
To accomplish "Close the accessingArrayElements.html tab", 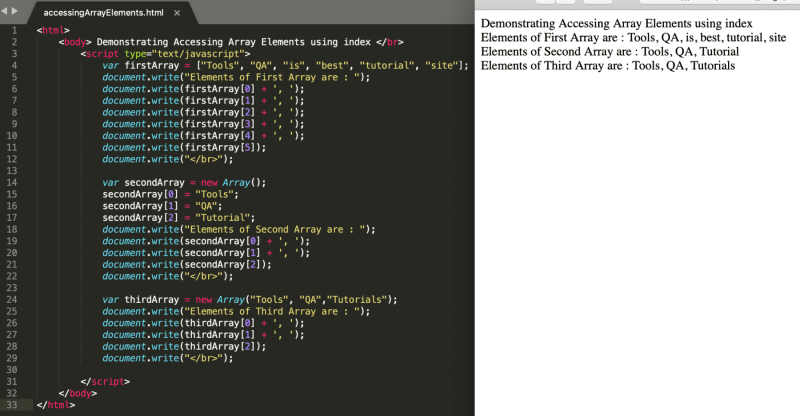I will (x=177, y=13).
